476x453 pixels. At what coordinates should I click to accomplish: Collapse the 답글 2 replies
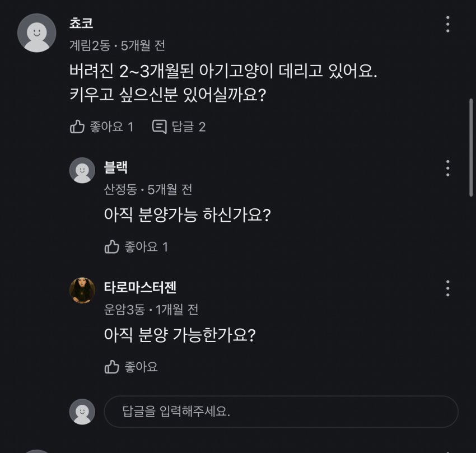coord(179,127)
